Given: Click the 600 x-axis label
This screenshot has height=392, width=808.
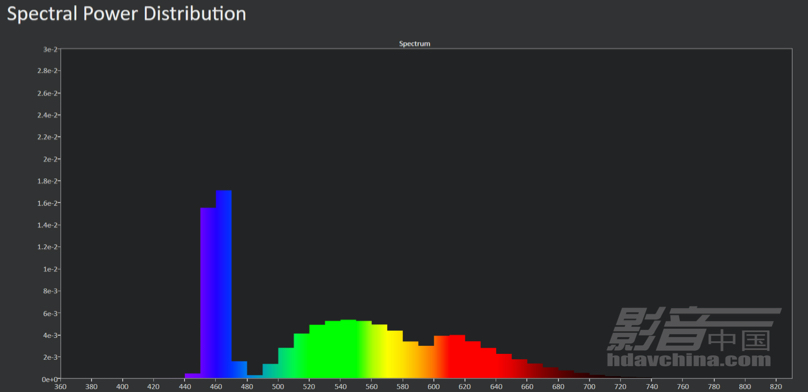Looking at the screenshot, I should (x=434, y=386).
